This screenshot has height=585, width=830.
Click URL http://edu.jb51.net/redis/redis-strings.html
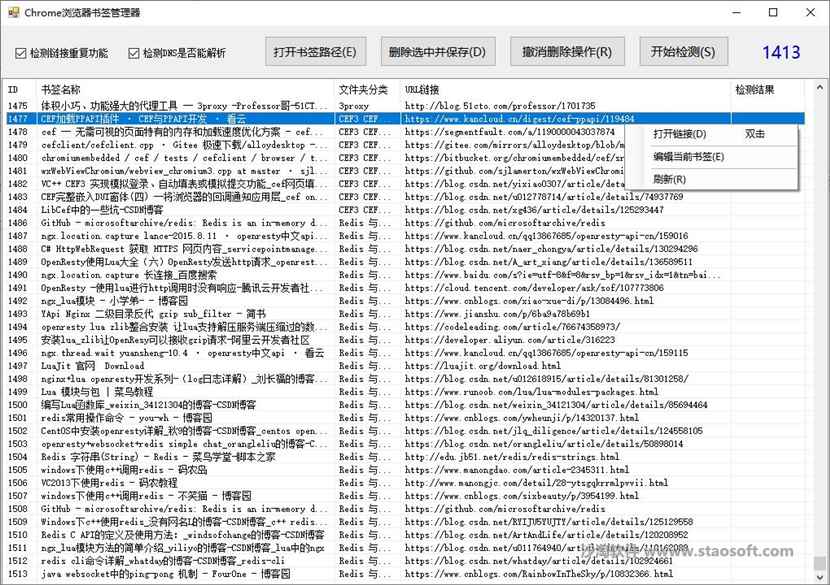tap(512, 457)
